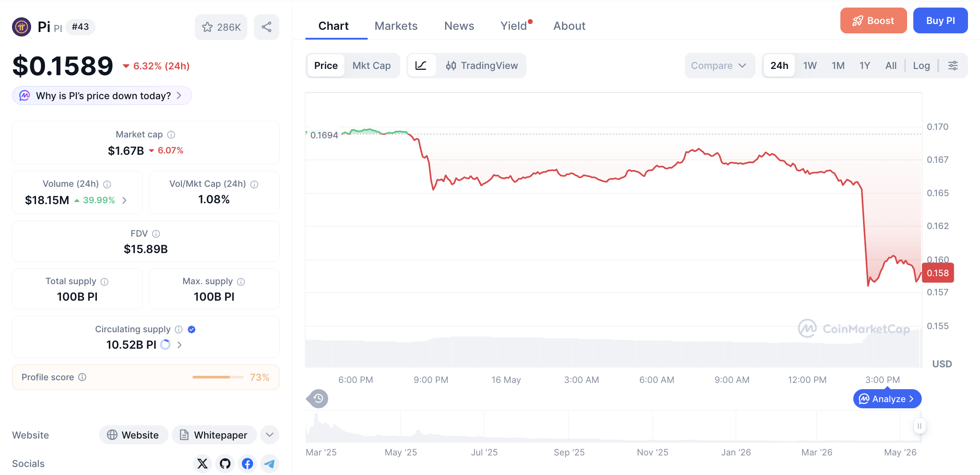Image resolution: width=980 pixels, height=475 pixels.
Task: Click the Vol/Mkt Cap info icon
Action: (x=254, y=184)
